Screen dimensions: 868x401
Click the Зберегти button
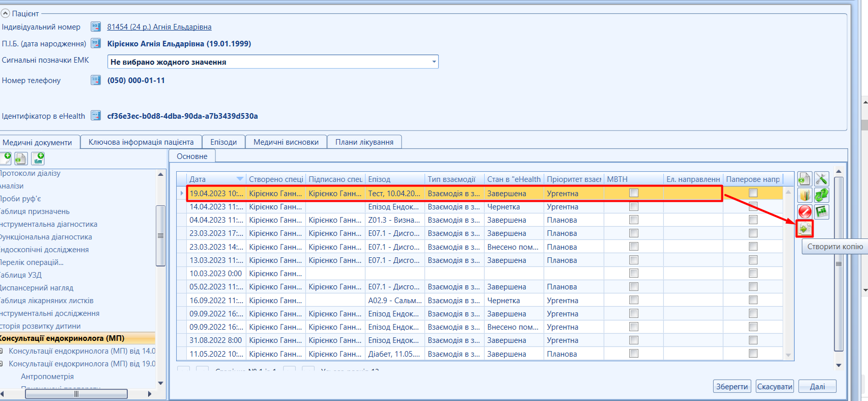click(x=732, y=386)
